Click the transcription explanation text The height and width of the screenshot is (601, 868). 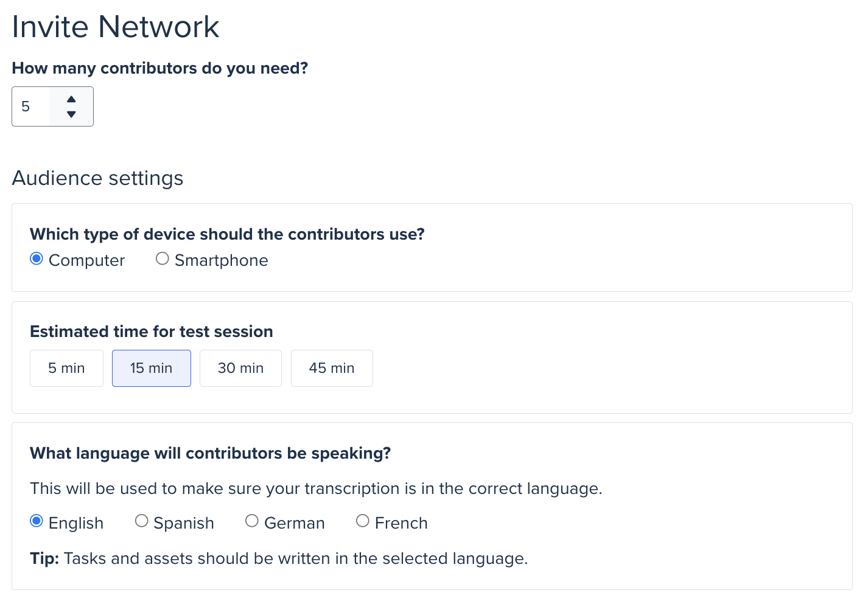click(315, 488)
